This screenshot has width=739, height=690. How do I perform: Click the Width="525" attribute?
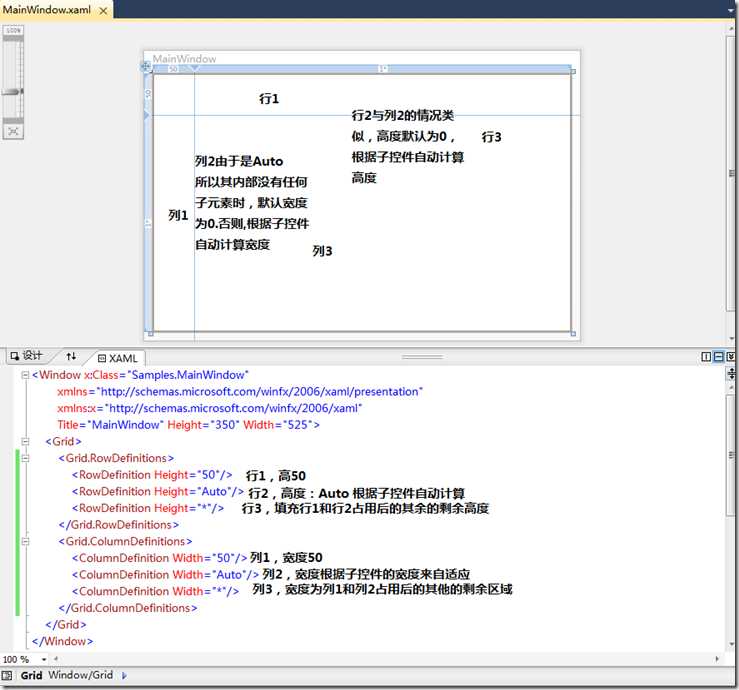click(281, 425)
